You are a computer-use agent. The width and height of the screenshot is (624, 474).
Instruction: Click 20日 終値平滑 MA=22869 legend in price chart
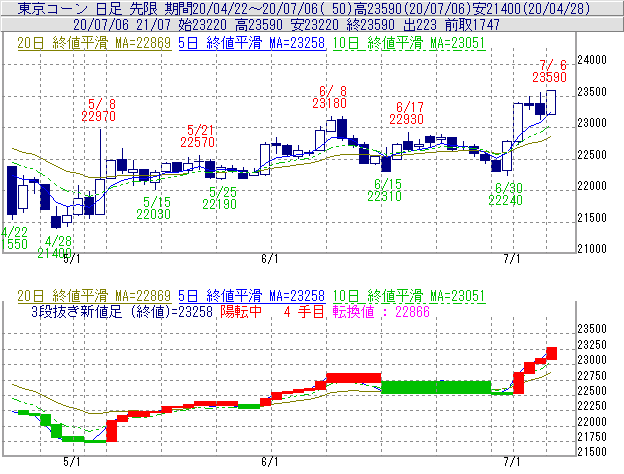coord(94,43)
